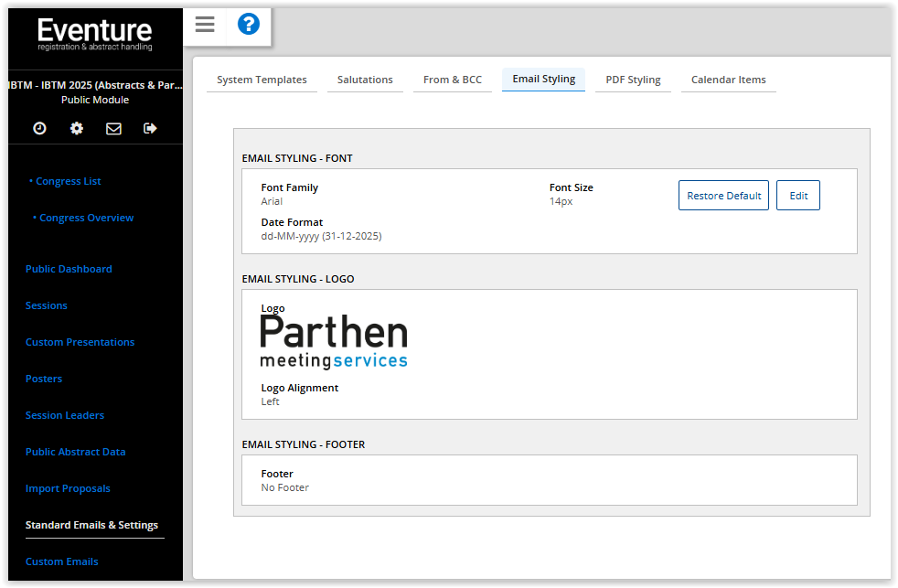Click the logout arrow icon
Image resolution: width=898 pixels, height=588 pixels.
(150, 128)
